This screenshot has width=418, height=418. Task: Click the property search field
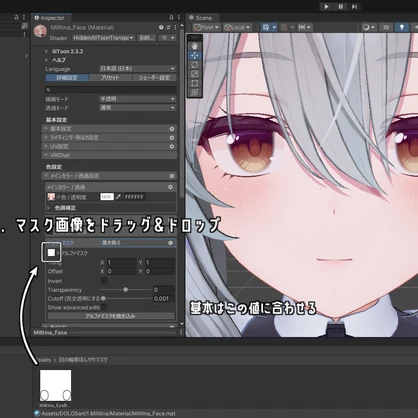coord(111,90)
